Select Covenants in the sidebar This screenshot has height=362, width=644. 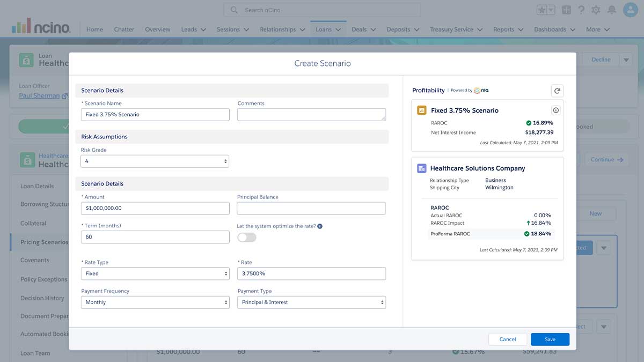pyautogui.click(x=35, y=260)
